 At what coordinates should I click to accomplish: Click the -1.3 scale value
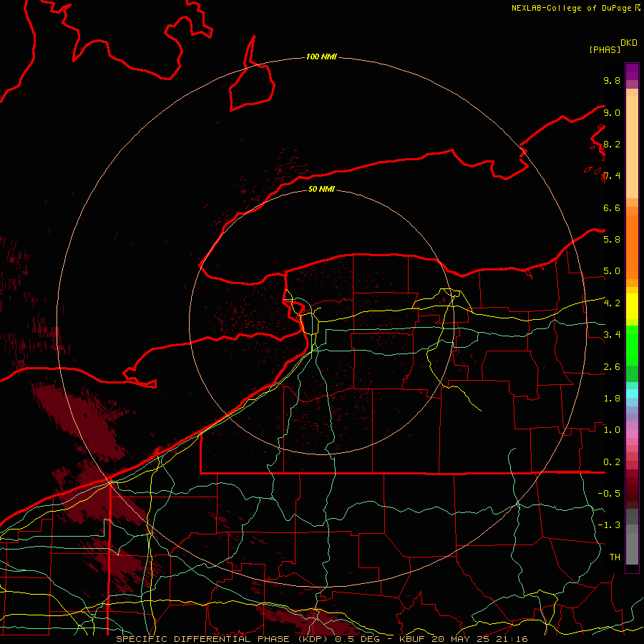[x=609, y=525]
